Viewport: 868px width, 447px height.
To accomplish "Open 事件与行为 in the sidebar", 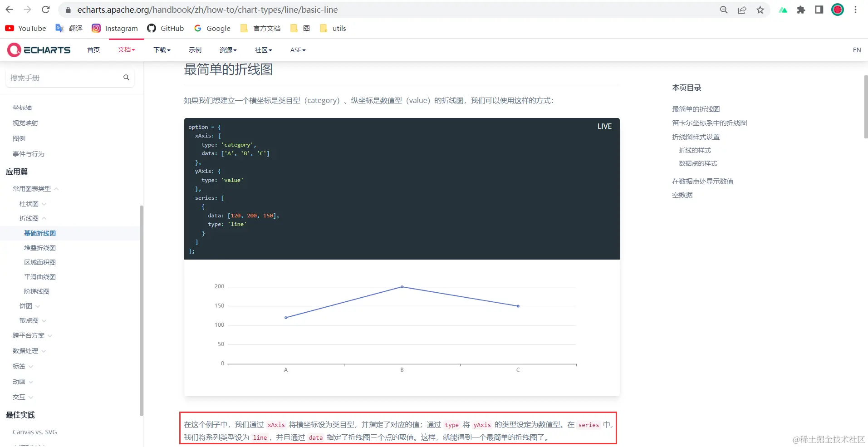I will tap(29, 154).
